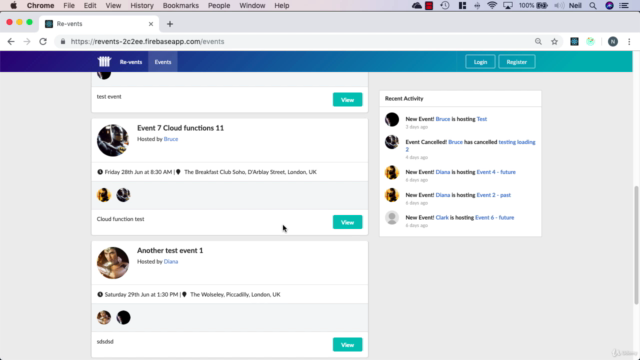Screen dimensions: 640x360
Task: View the test event card
Action: (347, 100)
